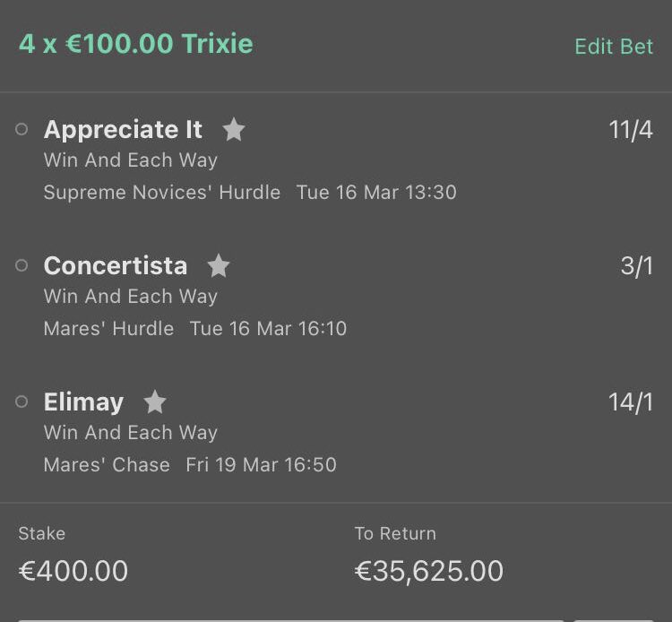Select the circle marker beside Appreciate It
672x622 pixels.
[22, 130]
